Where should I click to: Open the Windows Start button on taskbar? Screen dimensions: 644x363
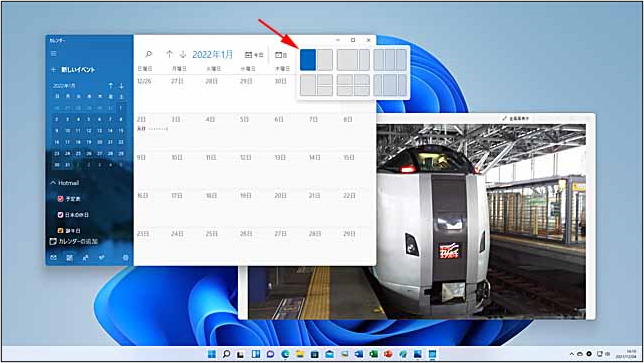pyautogui.click(x=212, y=354)
